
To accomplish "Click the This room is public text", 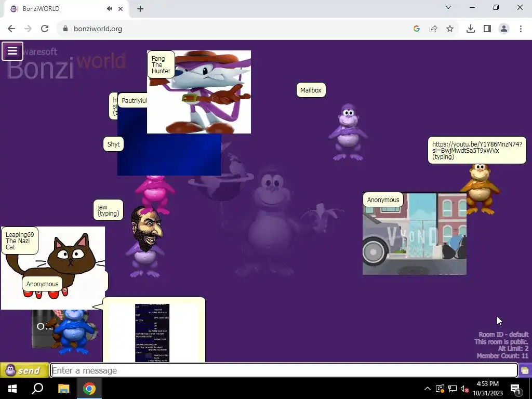I will pos(501,342).
